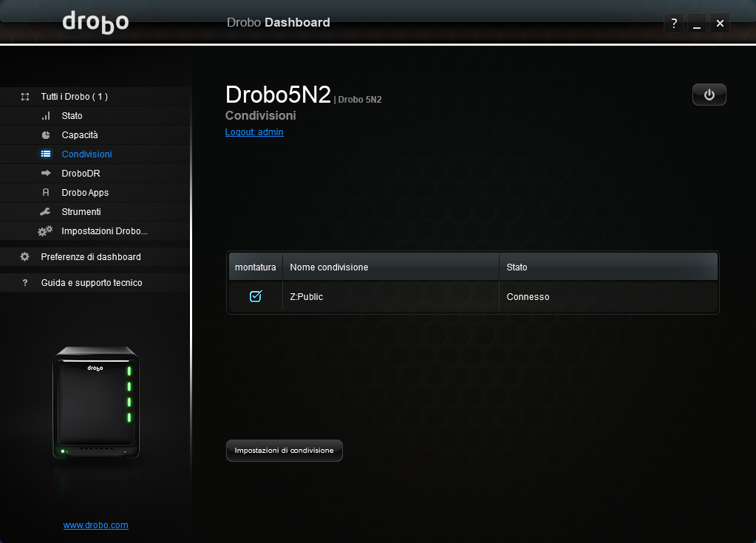
Task: Click the Condivisioni list icon
Action: coord(46,154)
